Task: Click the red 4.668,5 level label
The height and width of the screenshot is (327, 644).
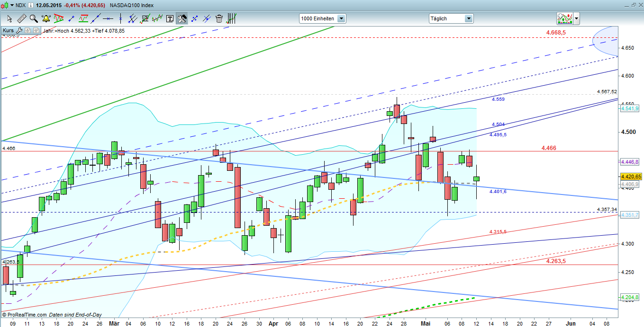Action: 556,33
